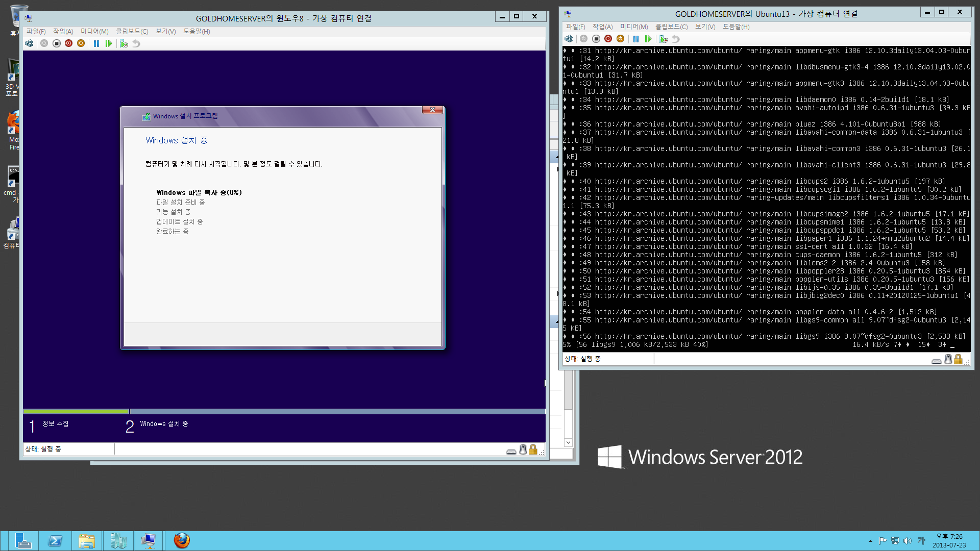
Task: Click the Windows setup progress bar
Action: 284,411
